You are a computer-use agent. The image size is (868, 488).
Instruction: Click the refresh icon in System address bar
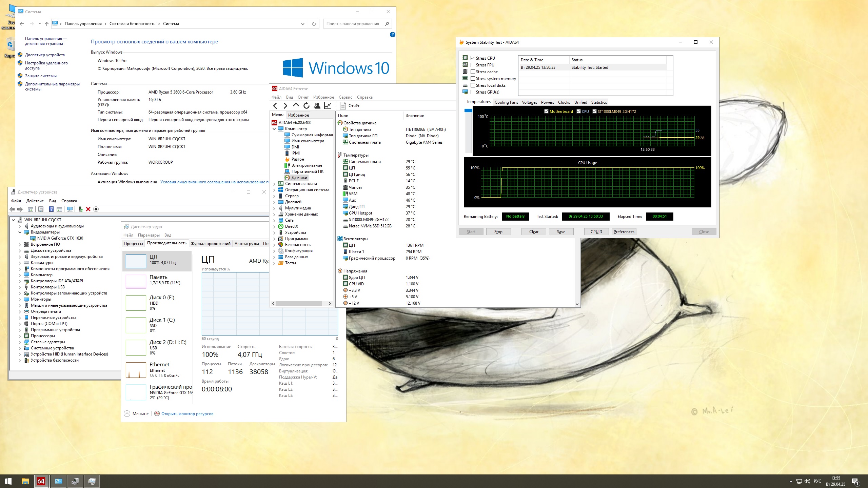point(314,24)
